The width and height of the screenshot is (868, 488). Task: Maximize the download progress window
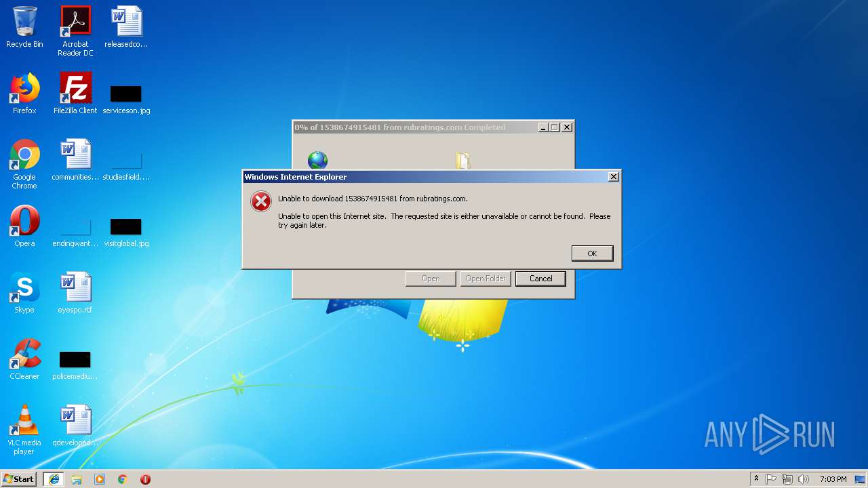coord(555,127)
